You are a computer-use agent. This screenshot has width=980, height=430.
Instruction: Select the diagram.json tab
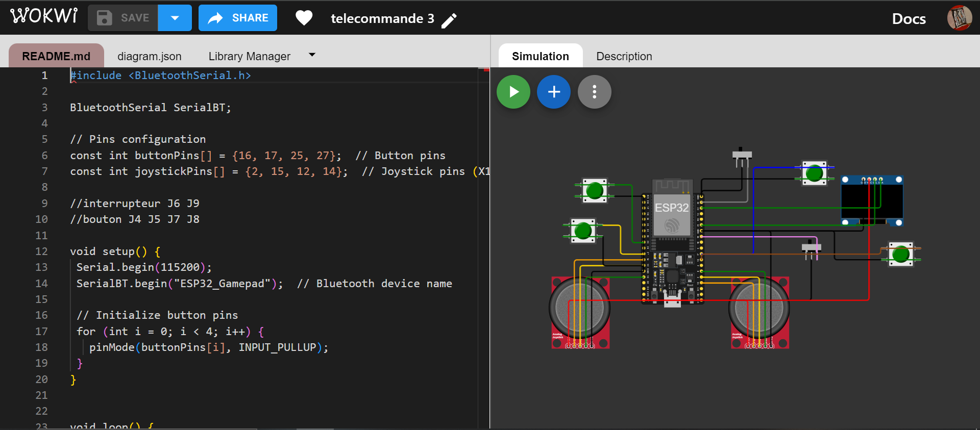[149, 56]
